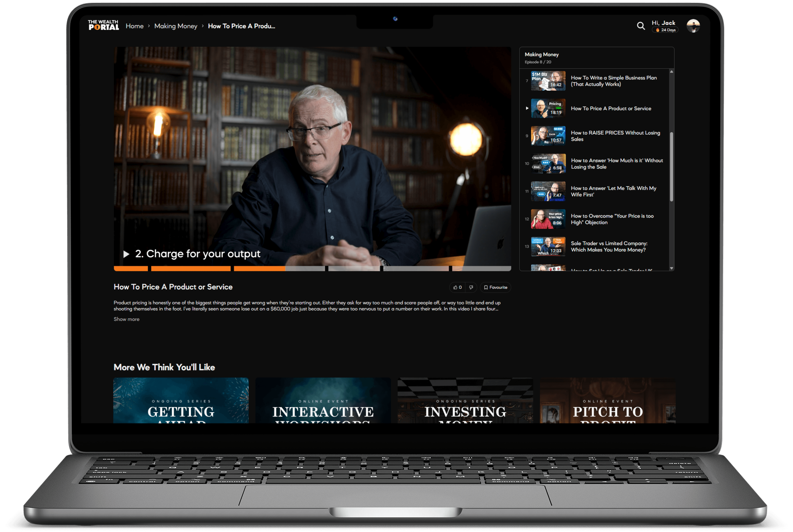793x532 pixels.
Task: Click The Wealth Portal logo
Action: coord(103,25)
